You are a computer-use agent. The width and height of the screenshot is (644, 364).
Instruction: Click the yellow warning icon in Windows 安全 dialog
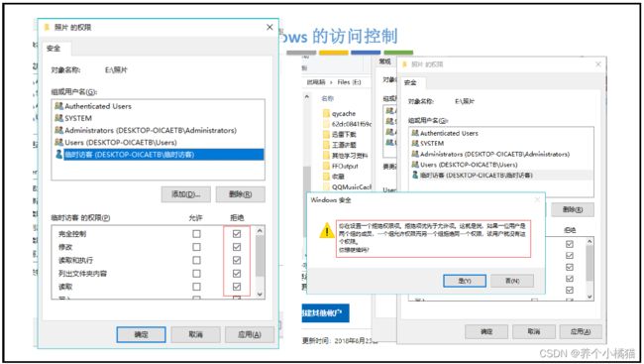click(x=327, y=230)
